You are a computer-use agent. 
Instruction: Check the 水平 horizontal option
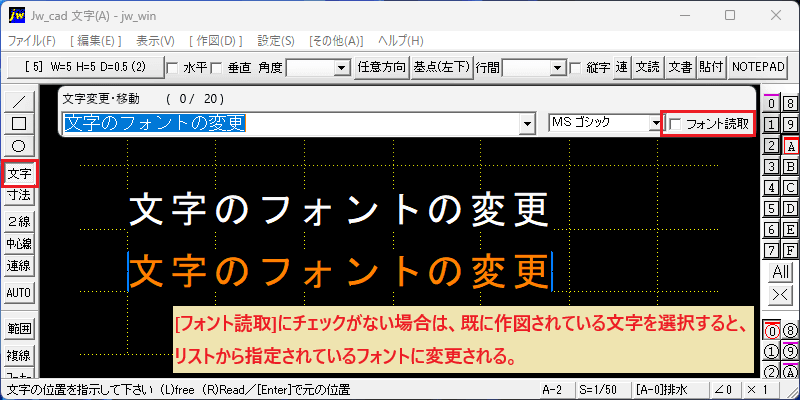[x=173, y=67]
